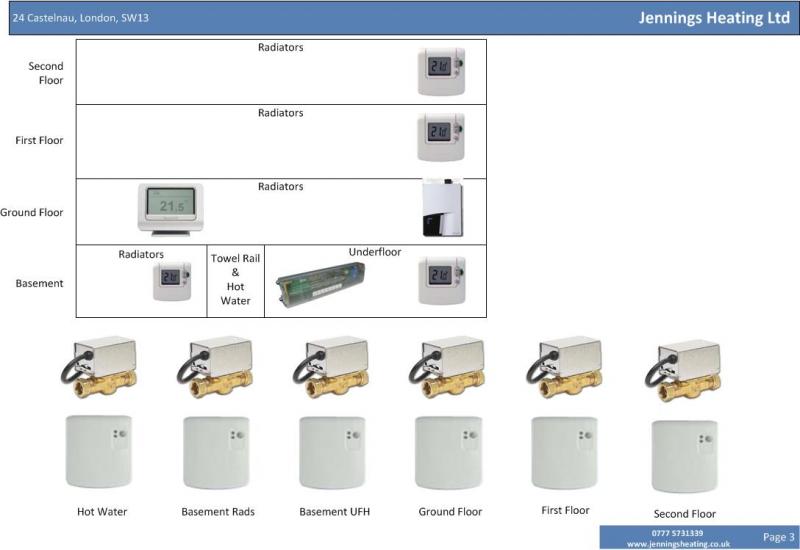This screenshot has height=550, width=800.
Task: Click the Page 3 indicator
Action: click(778, 537)
